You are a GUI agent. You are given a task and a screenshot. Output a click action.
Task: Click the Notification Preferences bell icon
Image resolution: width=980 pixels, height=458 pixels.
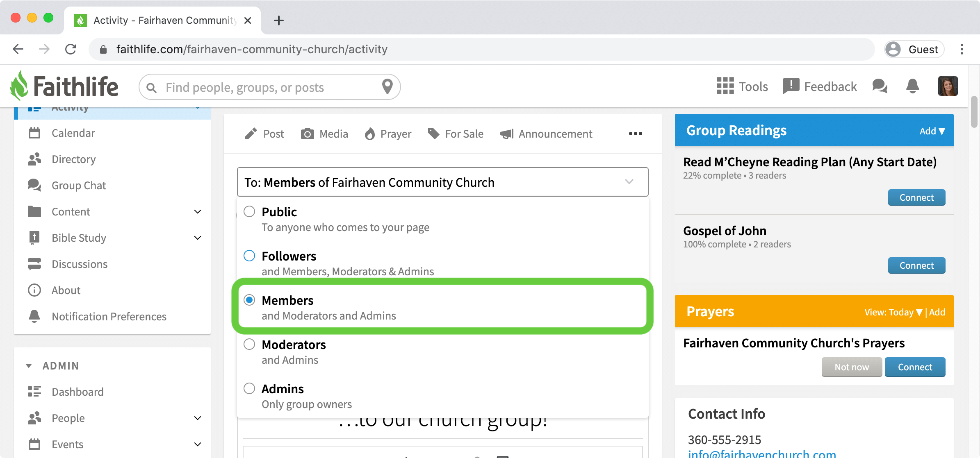[x=34, y=316]
